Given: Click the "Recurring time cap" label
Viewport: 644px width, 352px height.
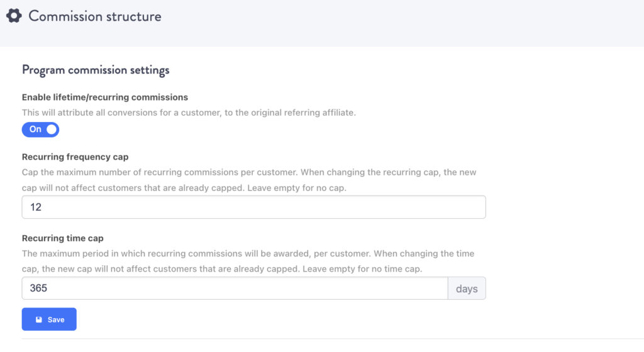Looking at the screenshot, I should pyautogui.click(x=62, y=238).
